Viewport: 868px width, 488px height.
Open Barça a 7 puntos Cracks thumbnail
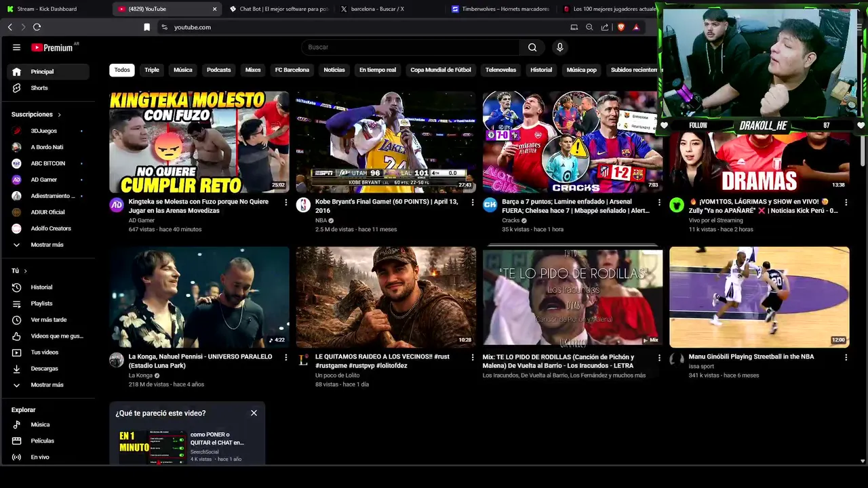coord(572,142)
